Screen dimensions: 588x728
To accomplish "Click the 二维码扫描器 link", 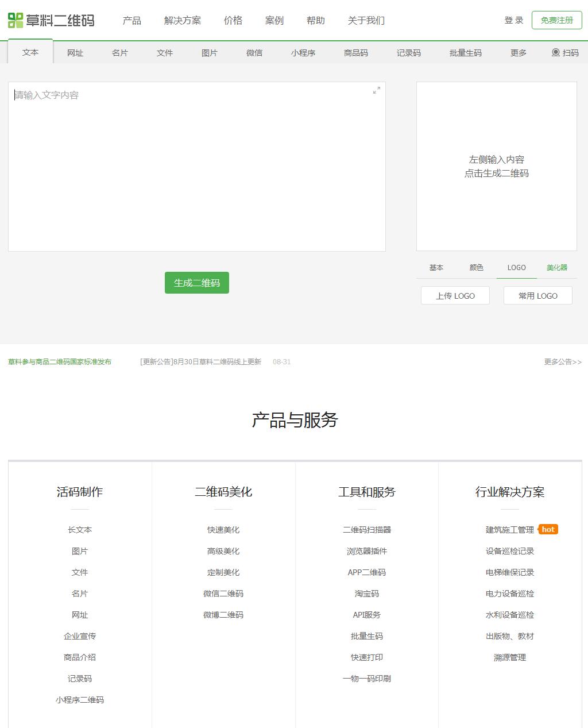I will (366, 529).
